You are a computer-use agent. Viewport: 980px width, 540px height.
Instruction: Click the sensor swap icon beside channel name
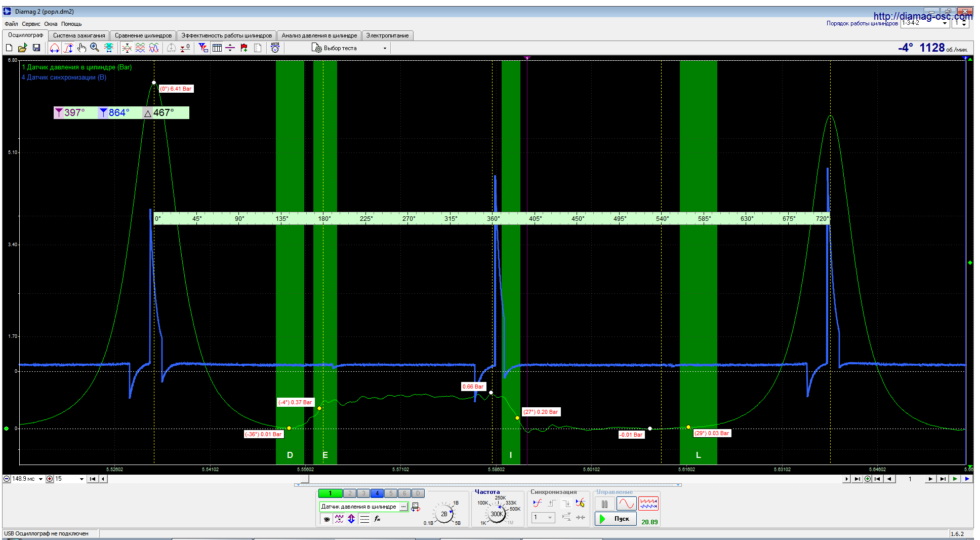(416, 507)
